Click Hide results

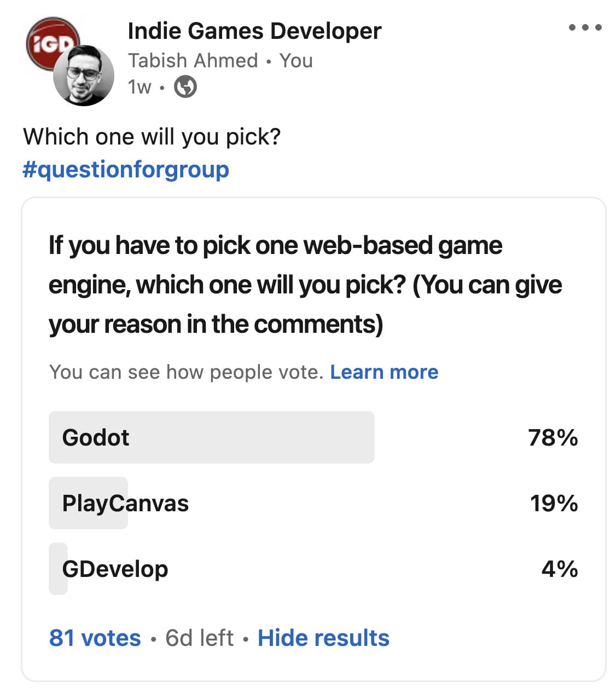click(323, 638)
